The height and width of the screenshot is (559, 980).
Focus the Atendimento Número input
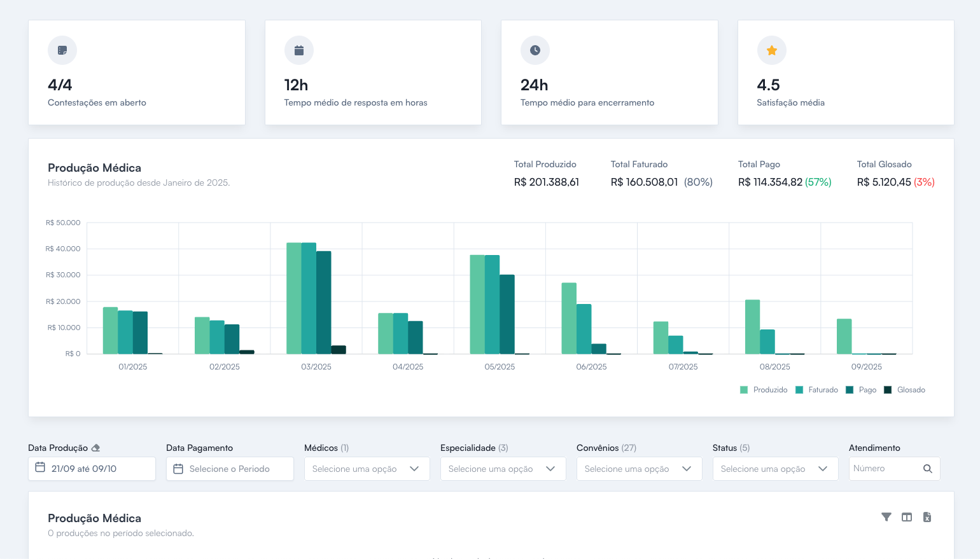tap(885, 469)
